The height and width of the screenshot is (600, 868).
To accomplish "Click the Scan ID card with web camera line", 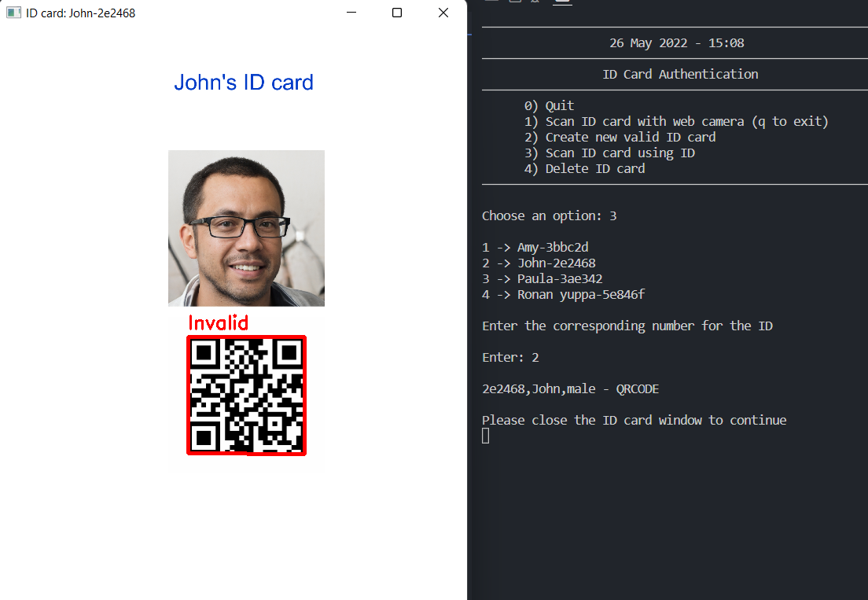I will click(676, 121).
